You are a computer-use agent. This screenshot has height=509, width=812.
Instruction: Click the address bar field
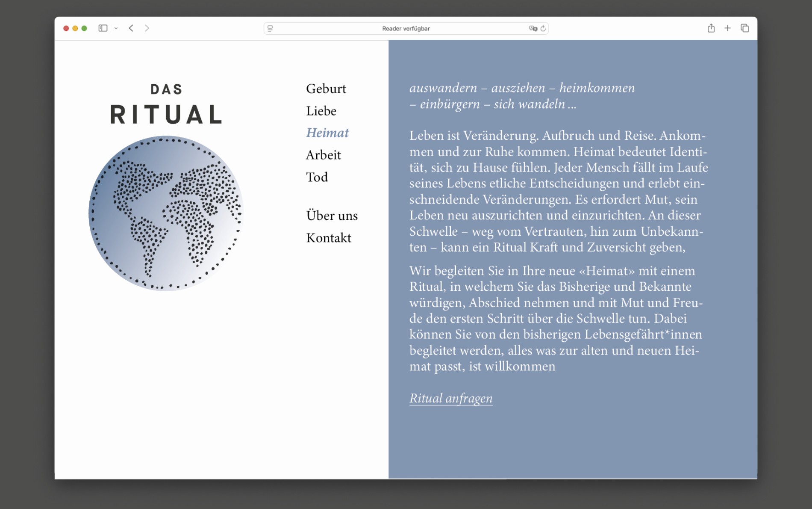coord(406,28)
